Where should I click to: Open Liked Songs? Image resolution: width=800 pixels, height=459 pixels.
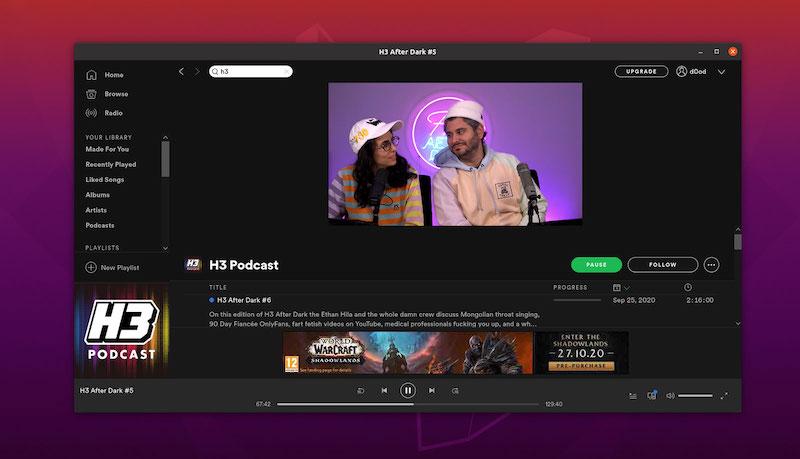coord(105,180)
